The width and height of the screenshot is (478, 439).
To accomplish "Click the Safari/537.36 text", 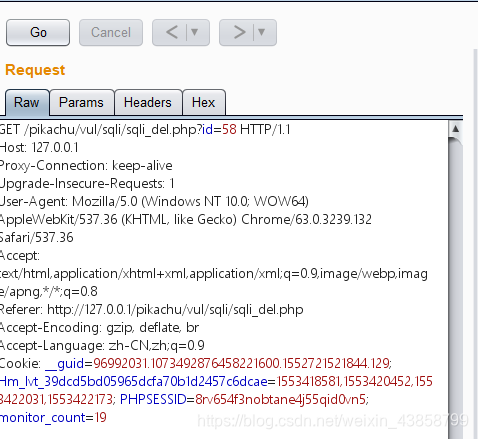I will pyautogui.click(x=36, y=237).
